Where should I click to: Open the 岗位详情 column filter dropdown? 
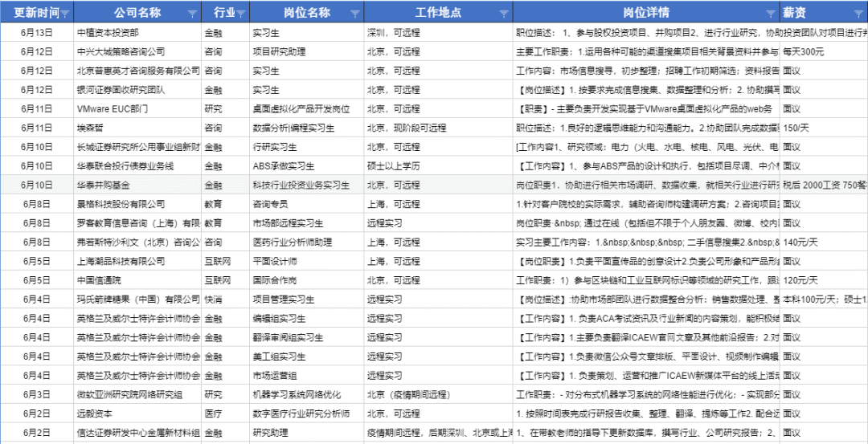(771, 14)
